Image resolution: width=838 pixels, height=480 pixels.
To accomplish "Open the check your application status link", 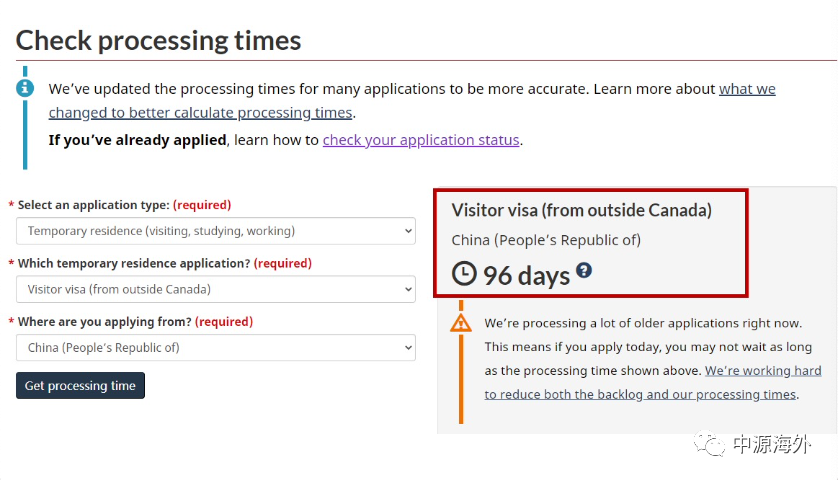I will pos(421,140).
